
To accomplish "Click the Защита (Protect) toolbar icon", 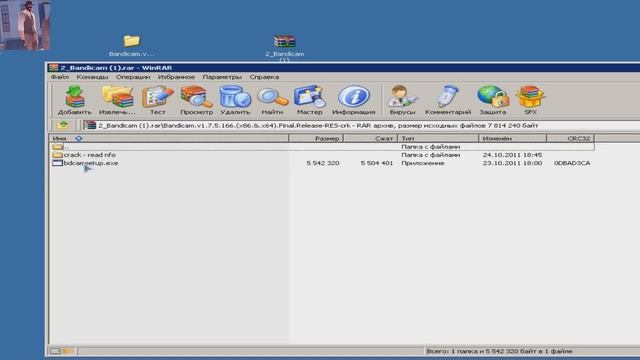I will [x=493, y=100].
